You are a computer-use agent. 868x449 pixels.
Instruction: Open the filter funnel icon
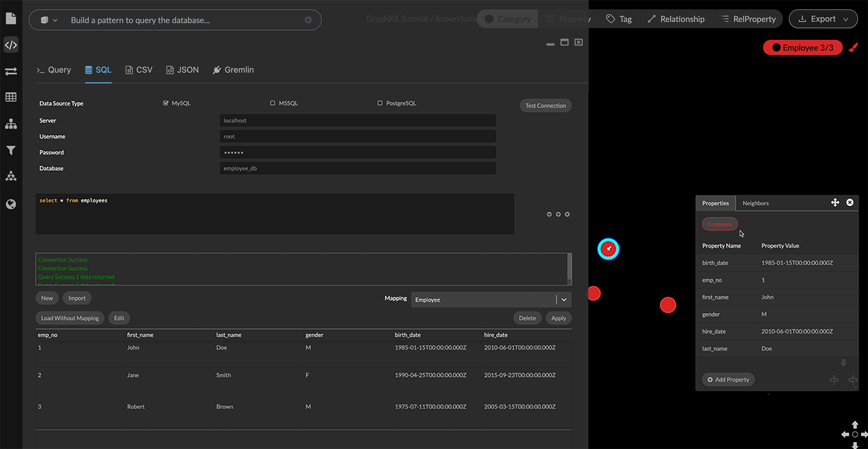pyautogui.click(x=11, y=150)
